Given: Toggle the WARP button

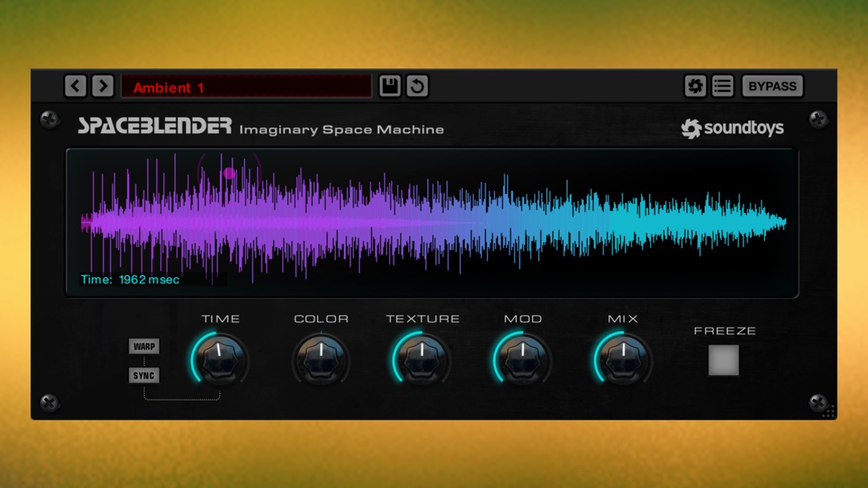Looking at the screenshot, I should [144, 346].
